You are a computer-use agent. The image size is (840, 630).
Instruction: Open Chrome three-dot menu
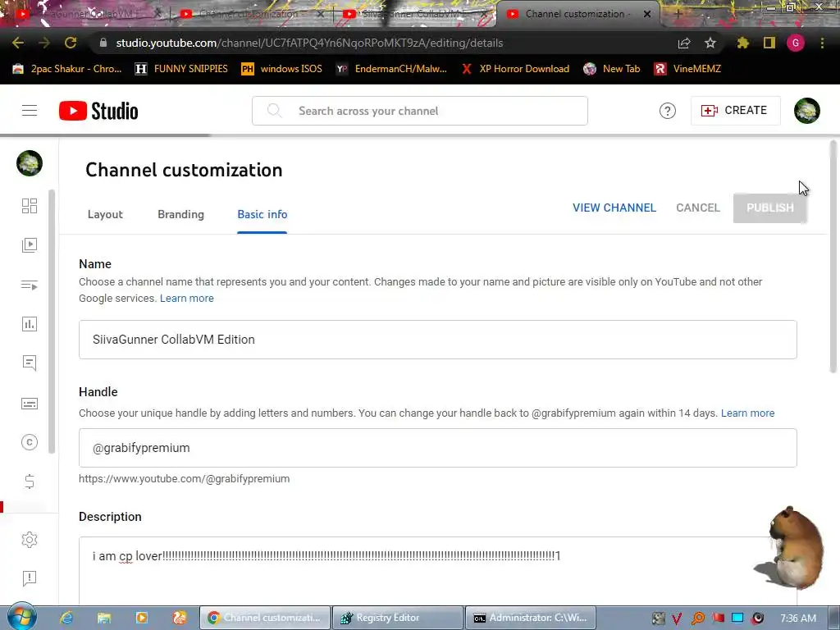[822, 43]
